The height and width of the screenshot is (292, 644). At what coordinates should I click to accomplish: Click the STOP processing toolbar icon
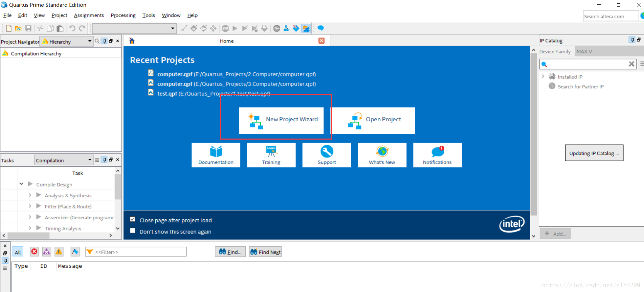pos(225,28)
